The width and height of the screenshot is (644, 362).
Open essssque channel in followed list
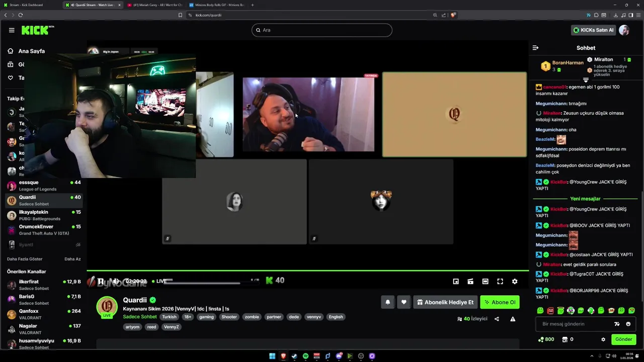[44, 186]
